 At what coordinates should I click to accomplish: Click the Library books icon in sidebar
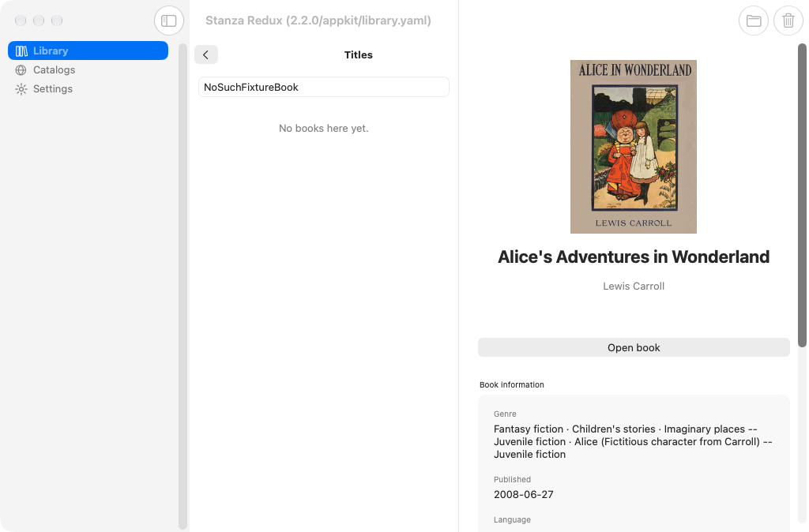click(21, 51)
